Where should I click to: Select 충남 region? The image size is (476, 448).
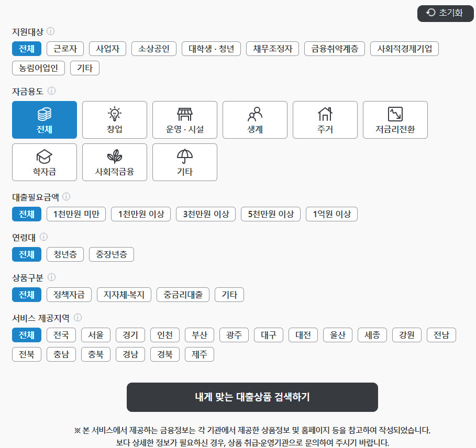coord(61,354)
